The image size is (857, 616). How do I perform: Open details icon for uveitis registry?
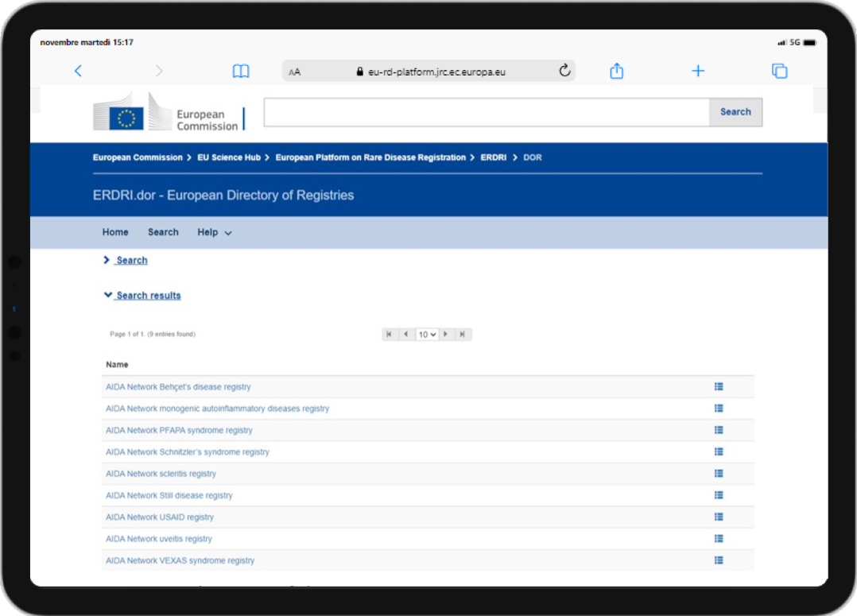(719, 538)
